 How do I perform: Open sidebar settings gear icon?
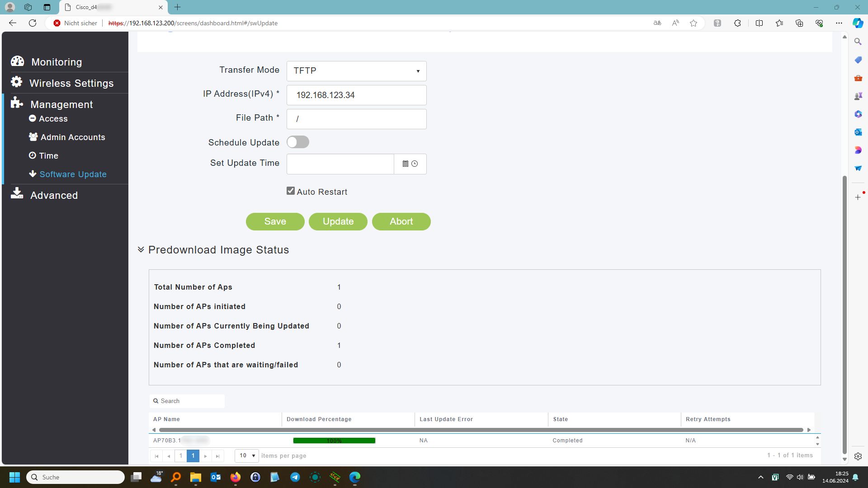tap(858, 456)
